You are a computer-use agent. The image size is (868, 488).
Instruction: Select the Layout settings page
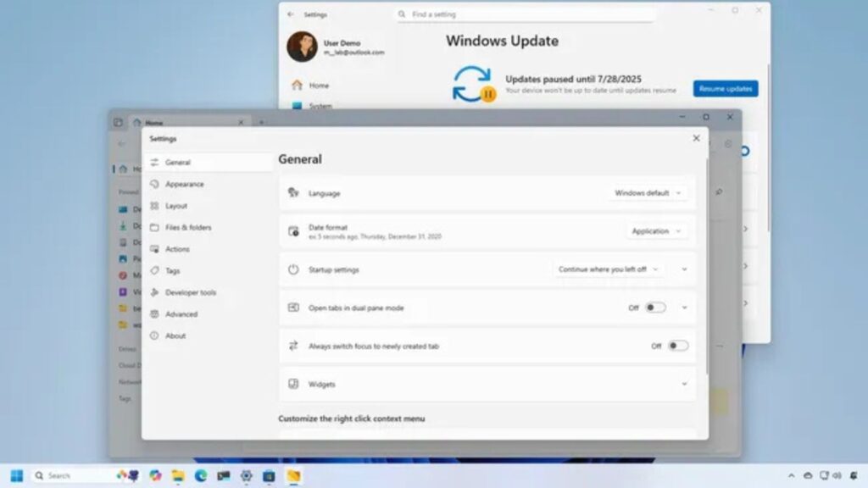coord(175,206)
